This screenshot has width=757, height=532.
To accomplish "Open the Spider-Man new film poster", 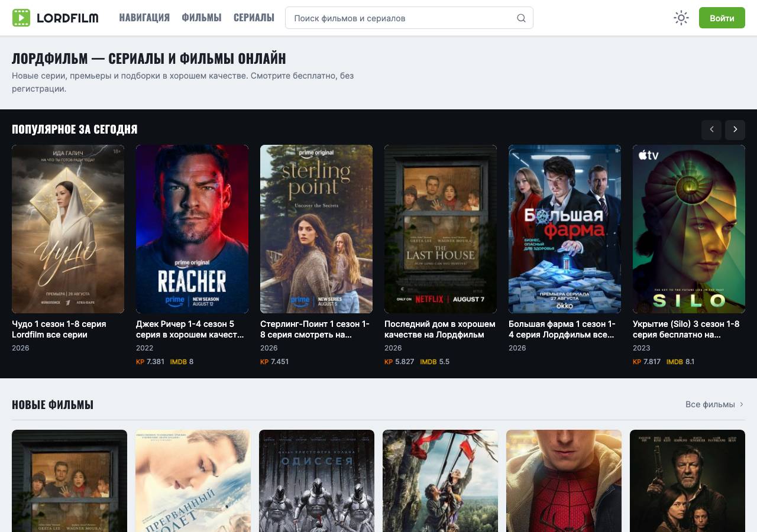I will tap(564, 481).
